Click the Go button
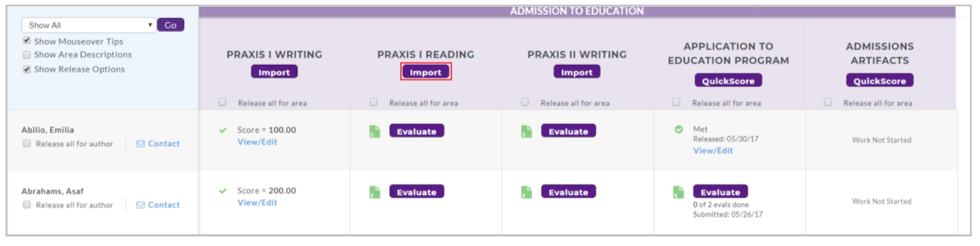This screenshot has width=980, height=246. point(170,25)
